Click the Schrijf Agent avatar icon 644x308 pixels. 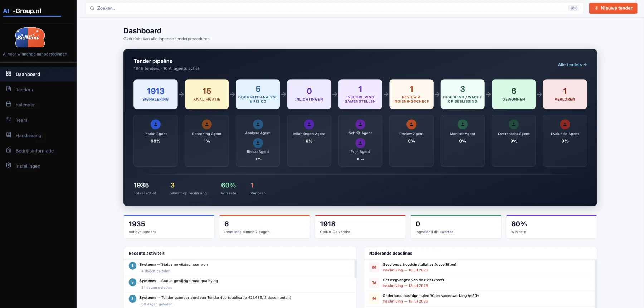click(x=360, y=124)
